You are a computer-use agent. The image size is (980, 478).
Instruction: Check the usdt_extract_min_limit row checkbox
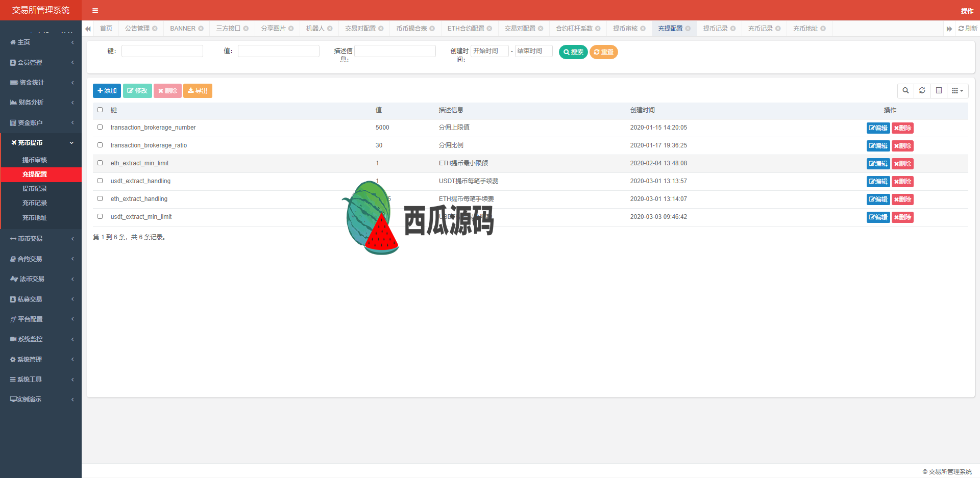point(100,216)
